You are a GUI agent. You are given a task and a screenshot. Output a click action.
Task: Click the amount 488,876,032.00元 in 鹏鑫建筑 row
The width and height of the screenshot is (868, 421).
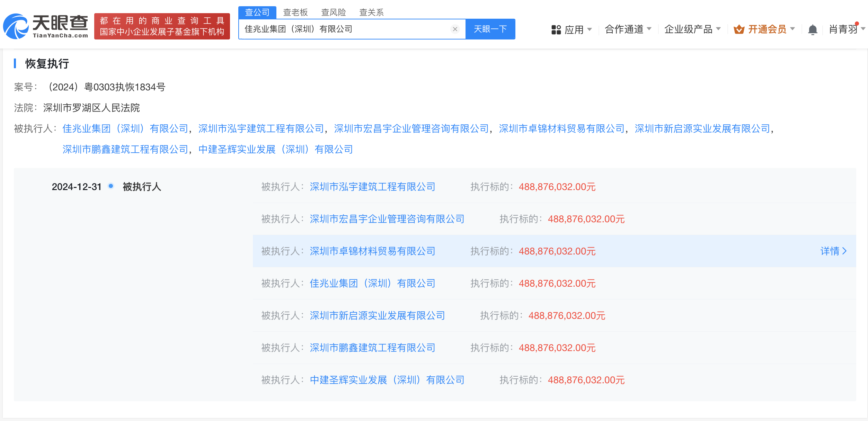(557, 348)
